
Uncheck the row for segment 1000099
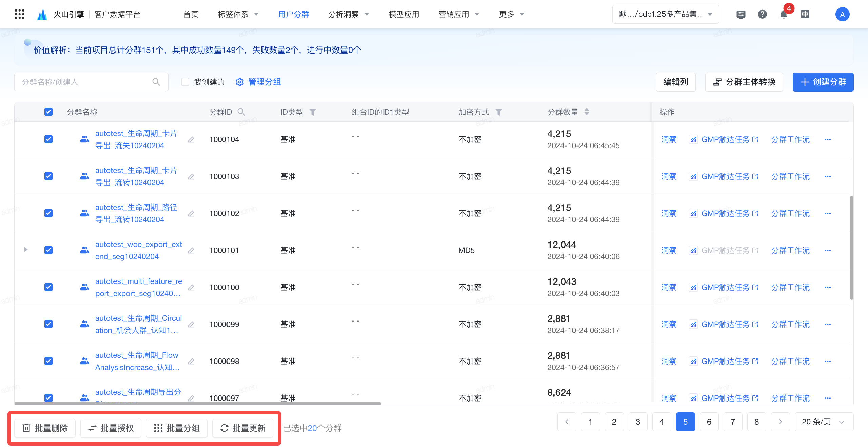pos(48,324)
